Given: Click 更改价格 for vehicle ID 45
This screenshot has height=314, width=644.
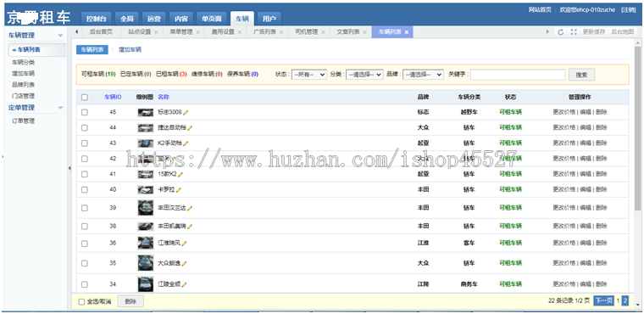Looking at the screenshot, I should click(x=563, y=112).
